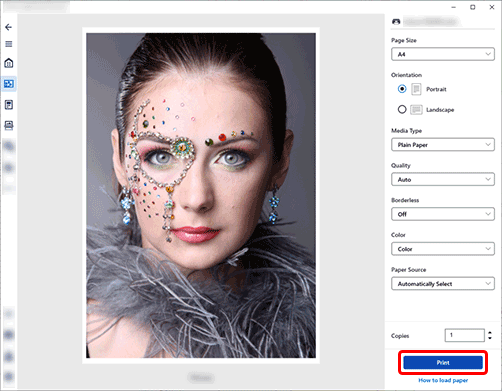Open the Borderless dropdown showing Off
502x391 pixels.
pos(443,214)
